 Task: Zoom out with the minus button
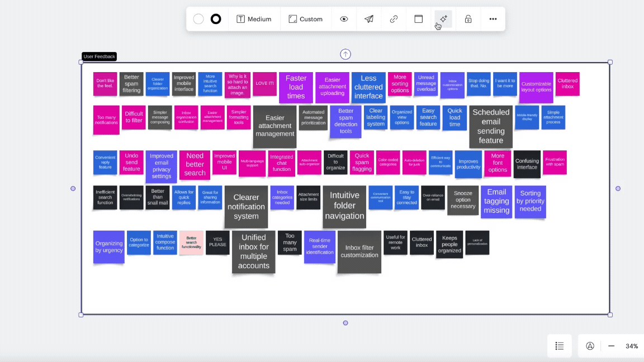pyautogui.click(x=611, y=346)
